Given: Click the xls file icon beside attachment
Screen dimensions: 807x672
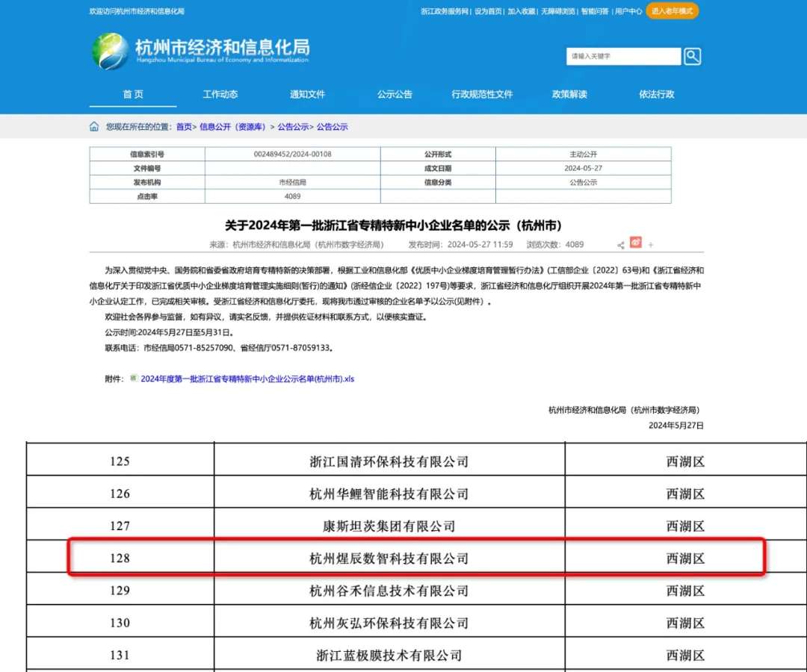Looking at the screenshot, I should (x=134, y=379).
